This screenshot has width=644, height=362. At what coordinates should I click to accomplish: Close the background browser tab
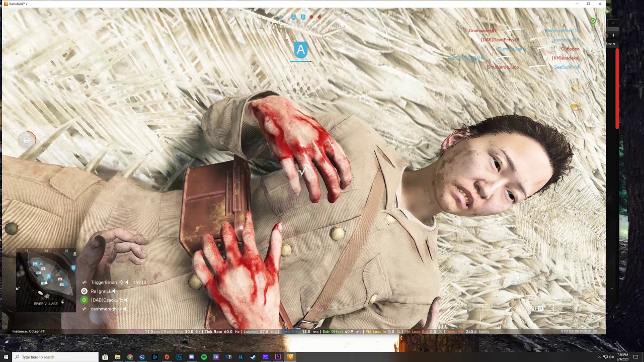click(x=613, y=23)
